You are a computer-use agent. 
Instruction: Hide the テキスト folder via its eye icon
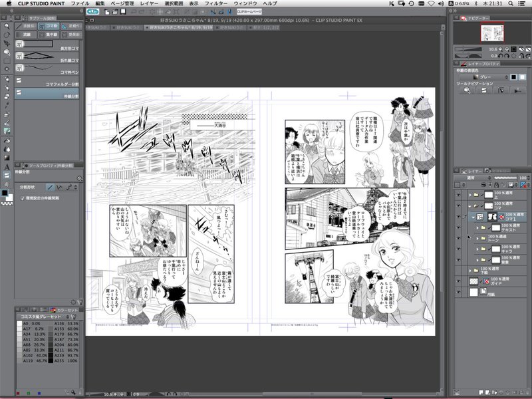click(x=458, y=227)
